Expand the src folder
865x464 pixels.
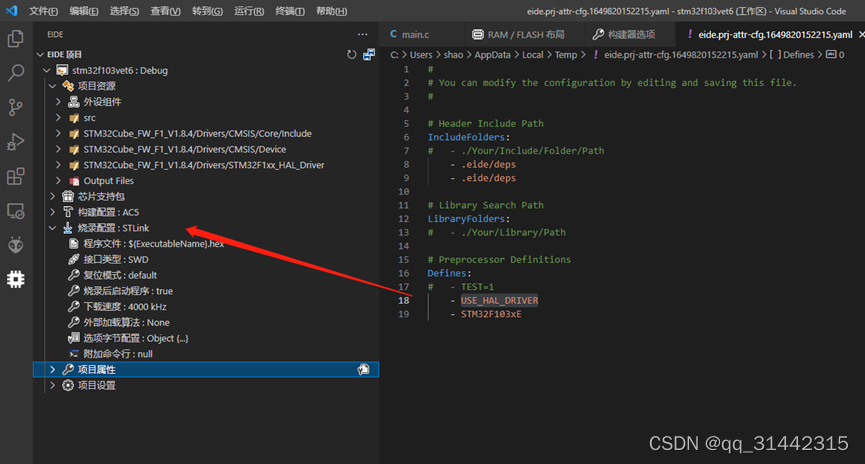58,118
